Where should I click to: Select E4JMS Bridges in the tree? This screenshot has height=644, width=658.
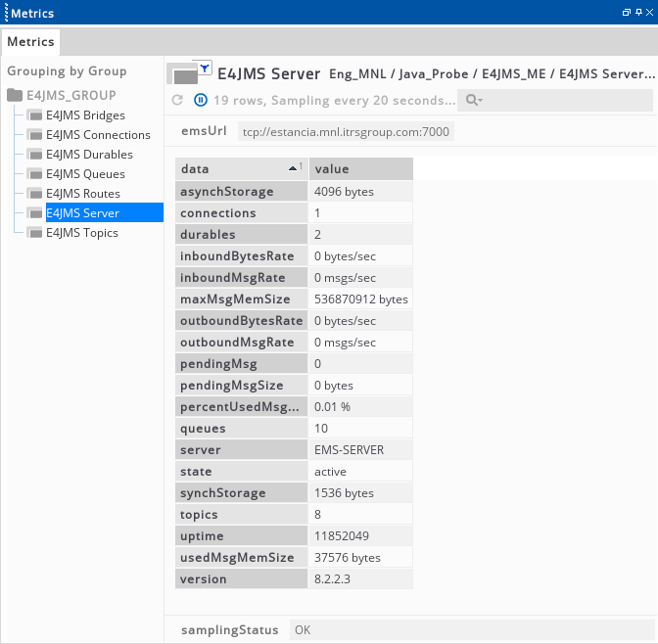click(85, 115)
